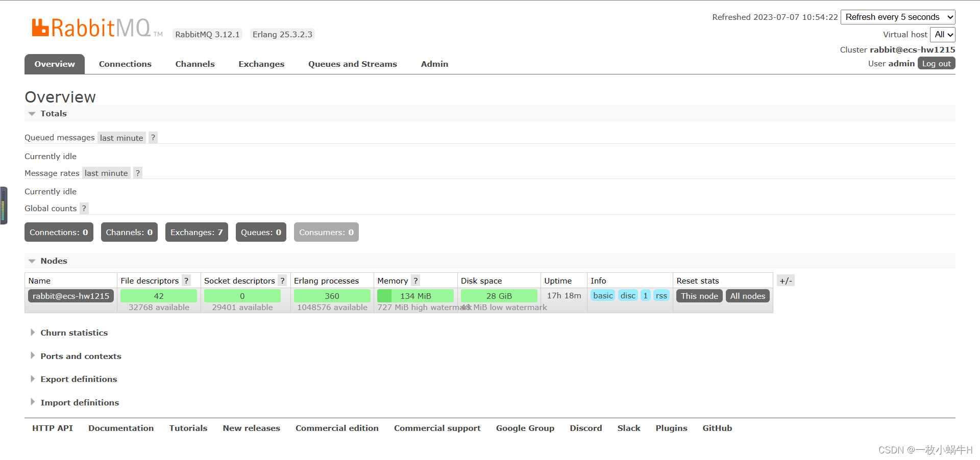Open the Slack link
Image resolution: width=980 pixels, height=460 pixels.
[x=629, y=428]
